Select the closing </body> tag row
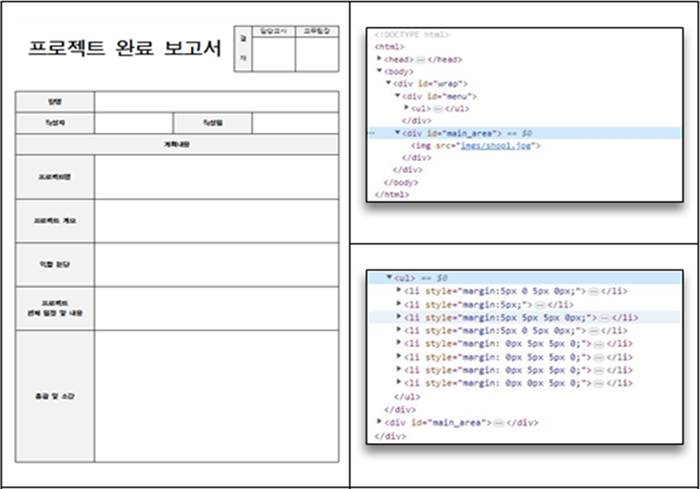Screen dimensions: 700x489 click(x=401, y=182)
